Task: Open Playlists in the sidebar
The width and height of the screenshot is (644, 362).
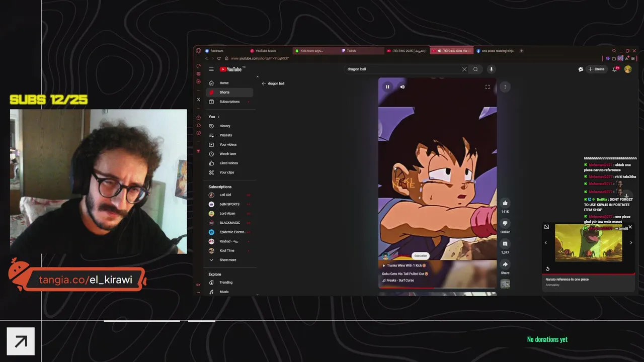Action: [229, 135]
